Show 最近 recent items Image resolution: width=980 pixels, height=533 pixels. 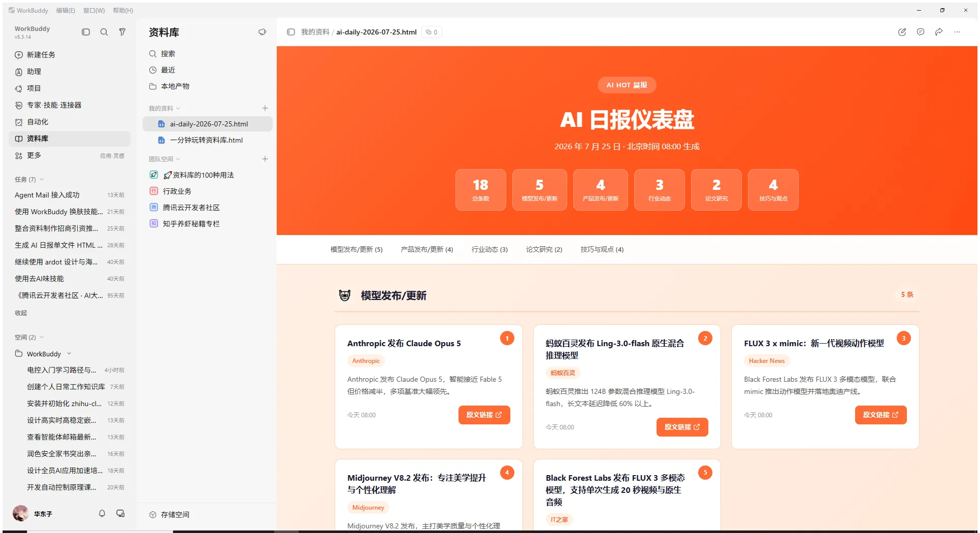208,70
